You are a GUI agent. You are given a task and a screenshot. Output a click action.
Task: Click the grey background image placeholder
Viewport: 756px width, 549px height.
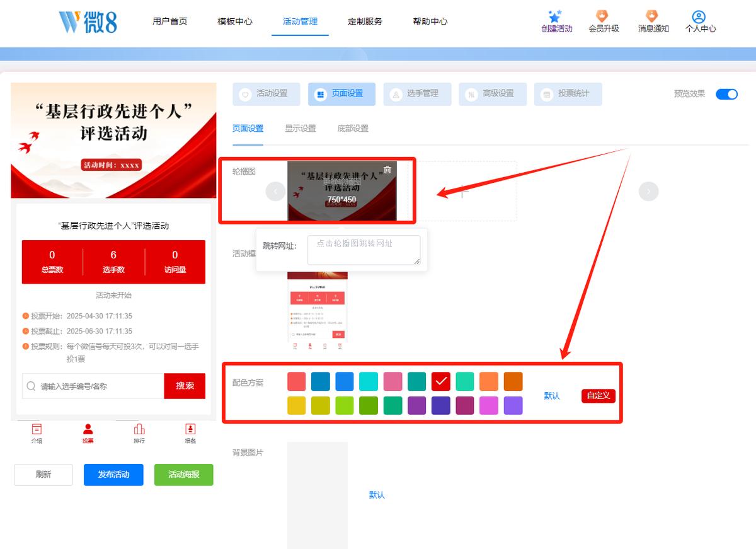(x=318, y=495)
